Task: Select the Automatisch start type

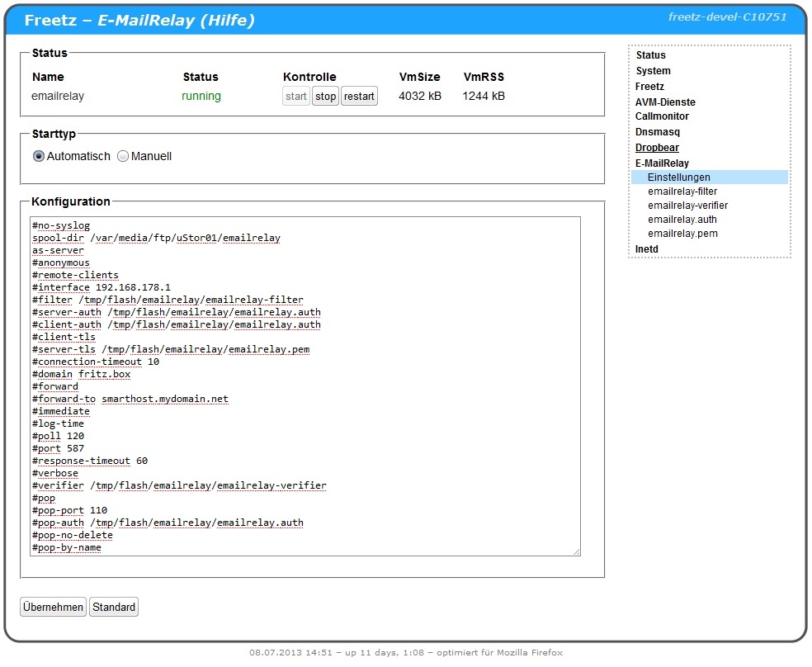Action: point(39,156)
